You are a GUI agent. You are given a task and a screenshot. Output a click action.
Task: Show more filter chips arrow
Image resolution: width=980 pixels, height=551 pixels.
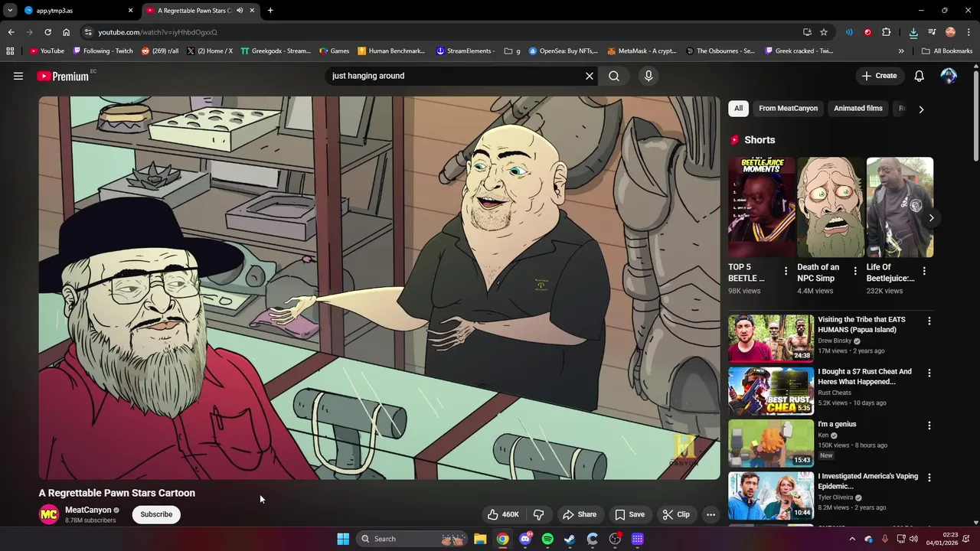(921, 109)
